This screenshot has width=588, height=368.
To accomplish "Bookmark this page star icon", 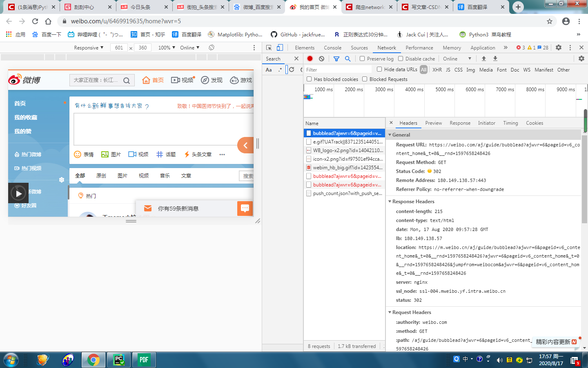I will tap(550, 21).
